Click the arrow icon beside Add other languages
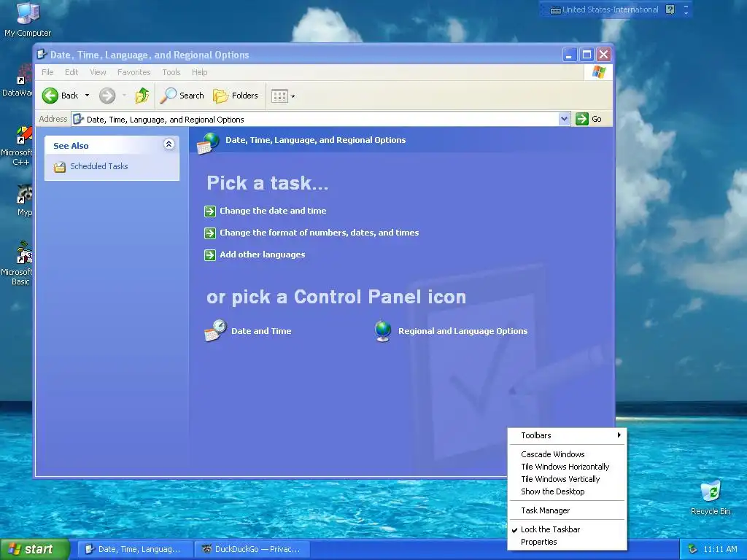 (210, 254)
